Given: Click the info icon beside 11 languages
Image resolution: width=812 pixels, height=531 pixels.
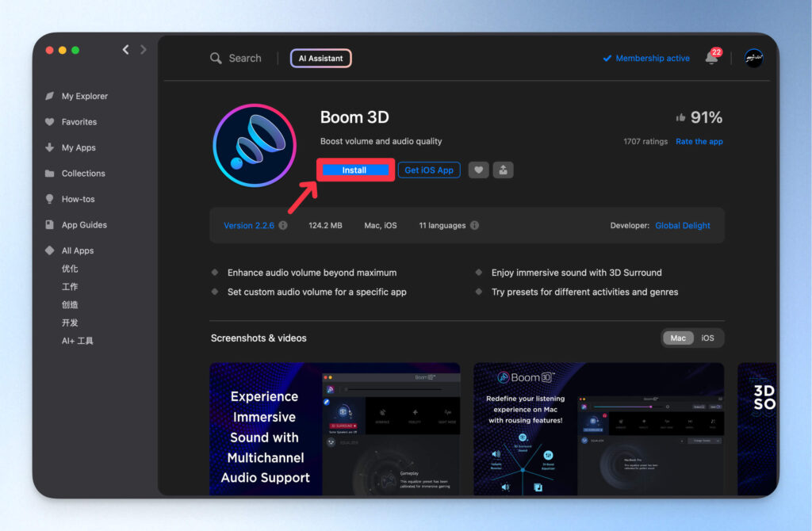Looking at the screenshot, I should 474,226.
